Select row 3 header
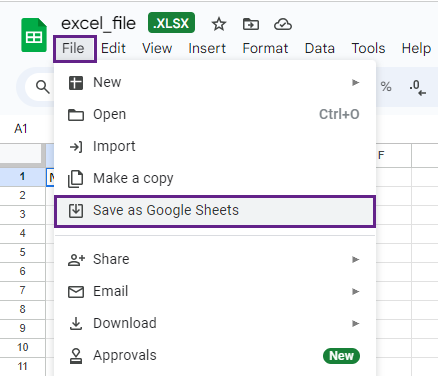The image size is (438, 376). click(x=22, y=214)
